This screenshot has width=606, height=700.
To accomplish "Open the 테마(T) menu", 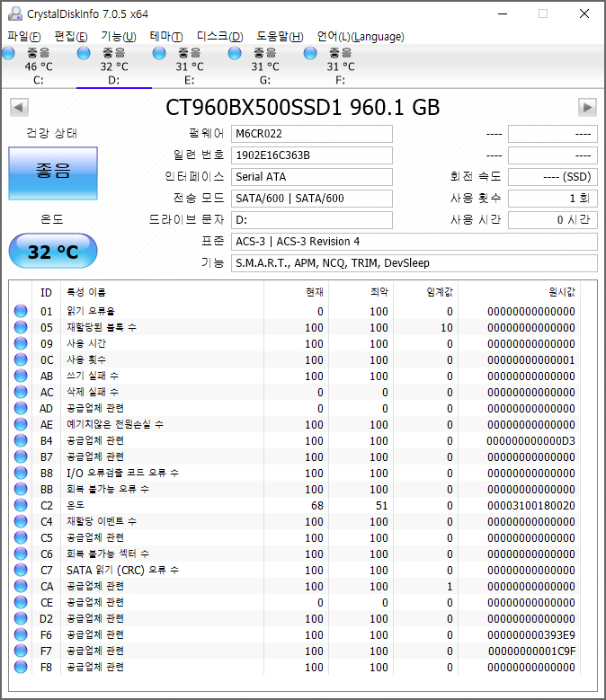I will pyautogui.click(x=165, y=37).
